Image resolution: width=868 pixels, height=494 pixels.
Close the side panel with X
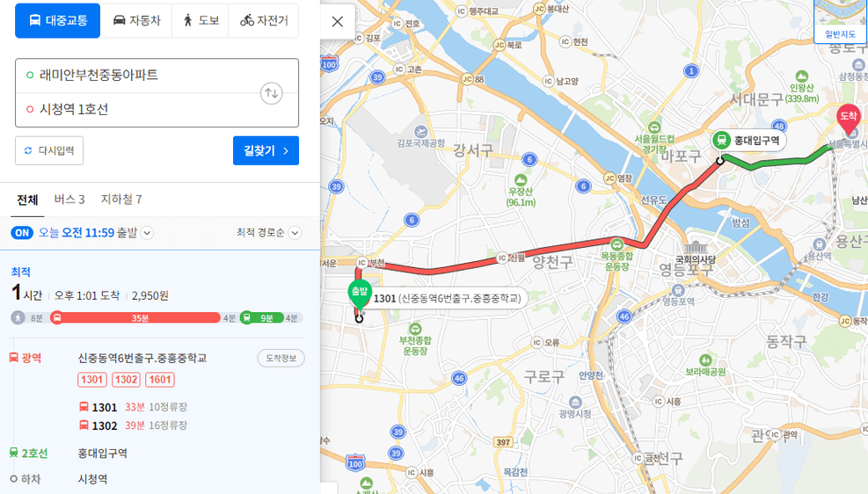point(337,22)
